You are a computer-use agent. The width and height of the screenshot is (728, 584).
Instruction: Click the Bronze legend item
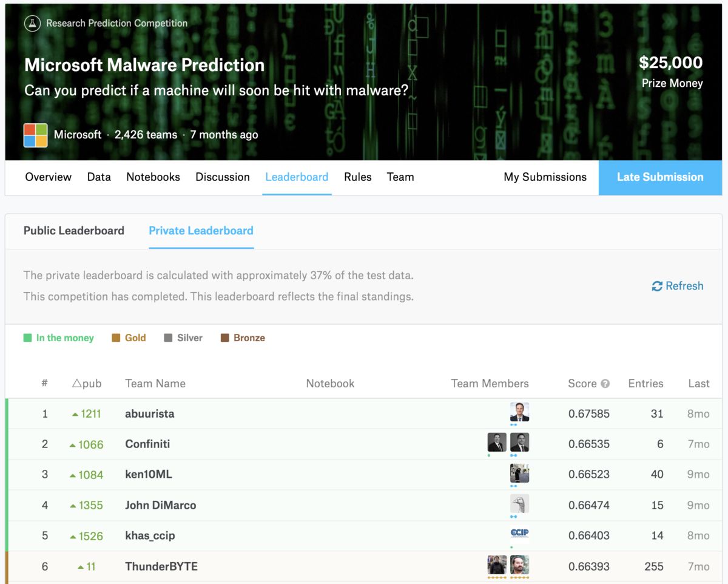(243, 338)
